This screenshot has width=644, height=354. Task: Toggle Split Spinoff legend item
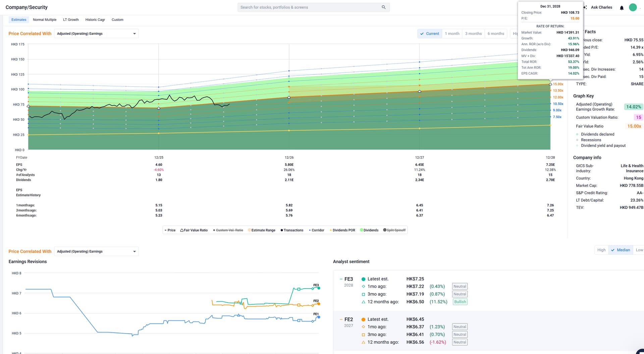click(x=394, y=230)
